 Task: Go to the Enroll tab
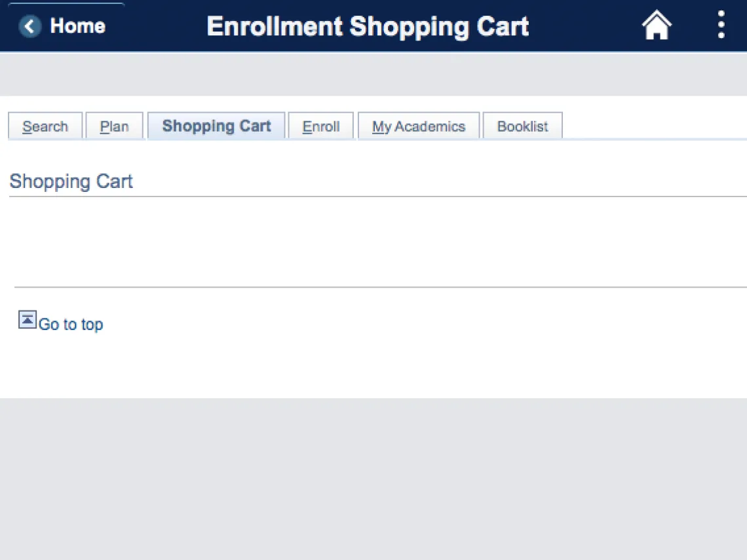tap(321, 126)
